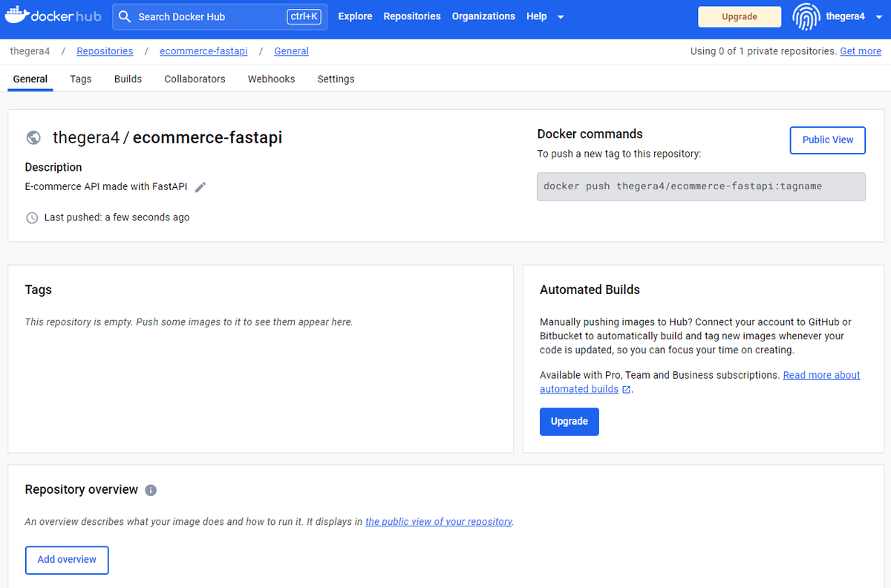The image size is (891, 588).
Task: Click the description text E-commerce API made with FastAPI
Action: click(x=106, y=187)
